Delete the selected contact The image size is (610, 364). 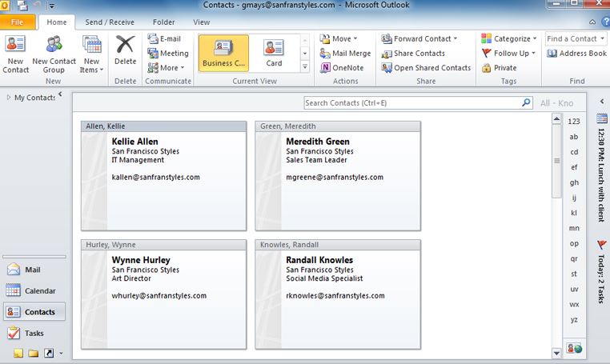[125, 50]
